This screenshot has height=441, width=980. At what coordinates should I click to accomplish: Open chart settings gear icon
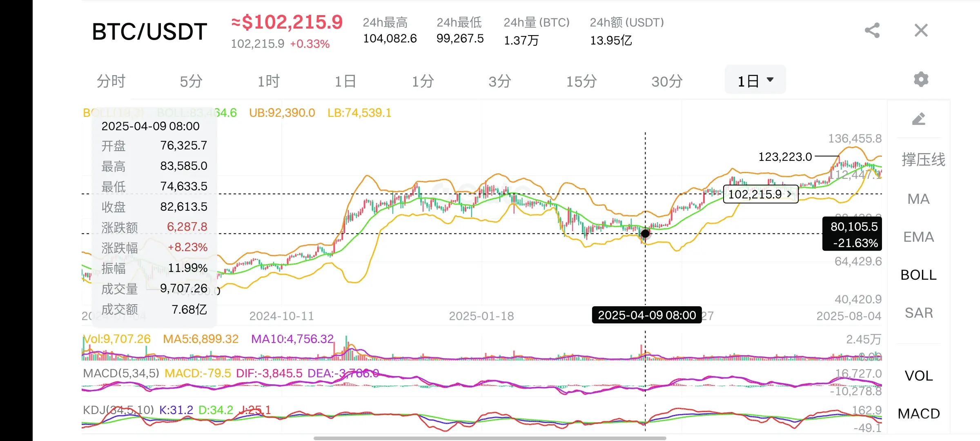coord(921,79)
